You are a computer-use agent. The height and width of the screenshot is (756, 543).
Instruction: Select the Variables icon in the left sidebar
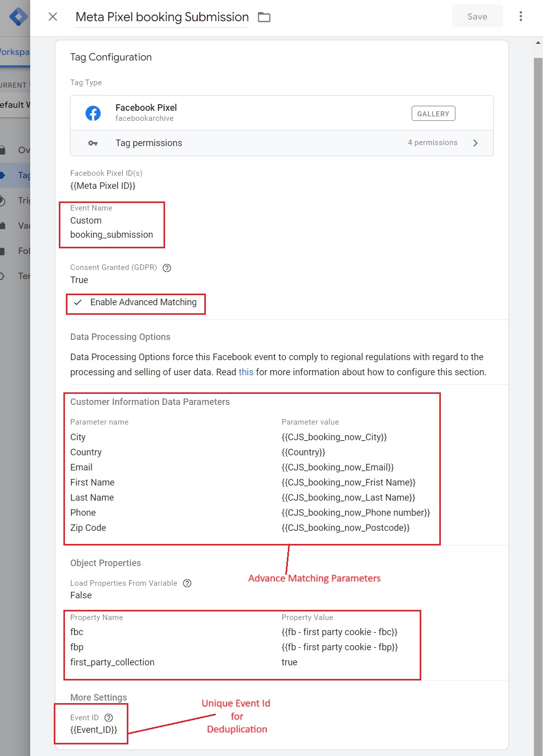[x=3, y=226]
